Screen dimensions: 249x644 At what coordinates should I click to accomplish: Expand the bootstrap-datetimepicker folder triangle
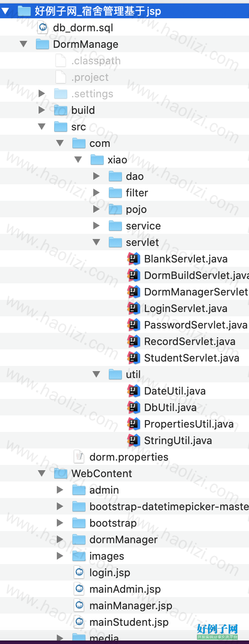(x=60, y=507)
